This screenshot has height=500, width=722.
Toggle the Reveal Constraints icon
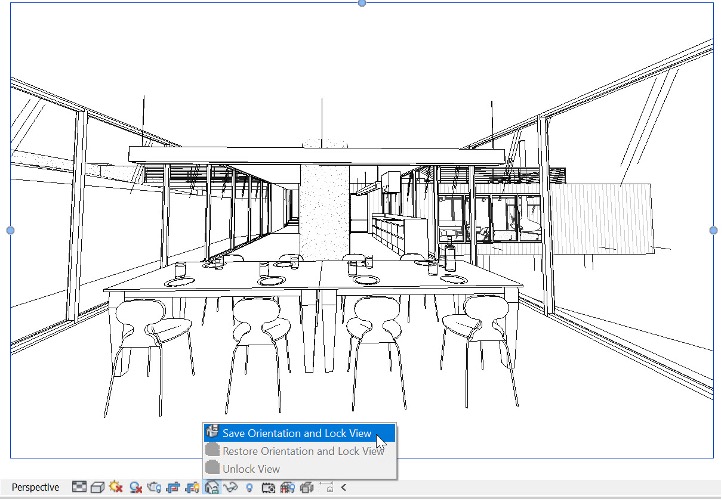[x=326, y=487]
